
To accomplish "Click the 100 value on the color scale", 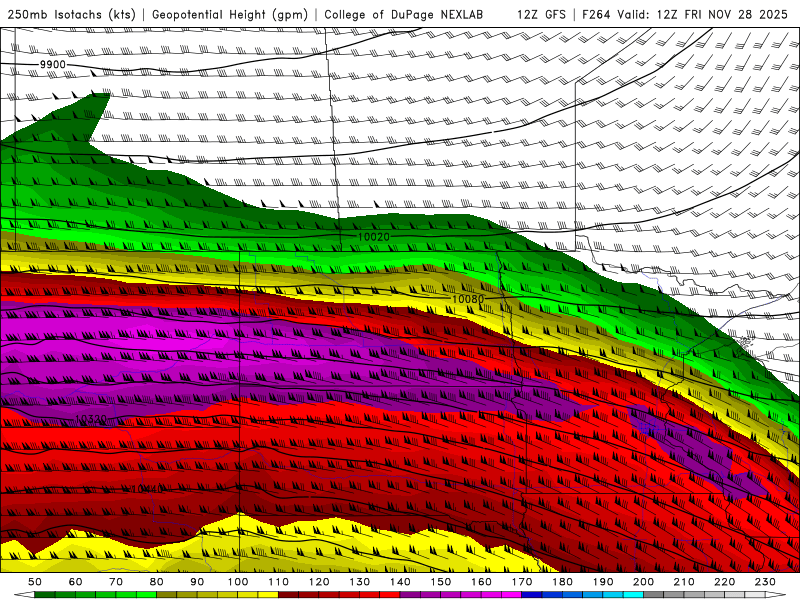I will tap(238, 582).
